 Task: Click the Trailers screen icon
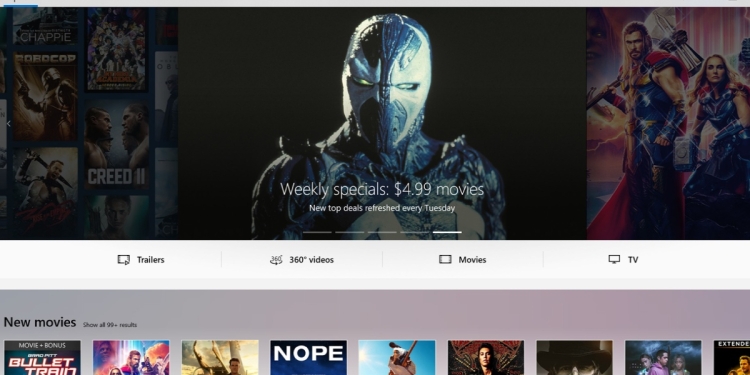[123, 260]
